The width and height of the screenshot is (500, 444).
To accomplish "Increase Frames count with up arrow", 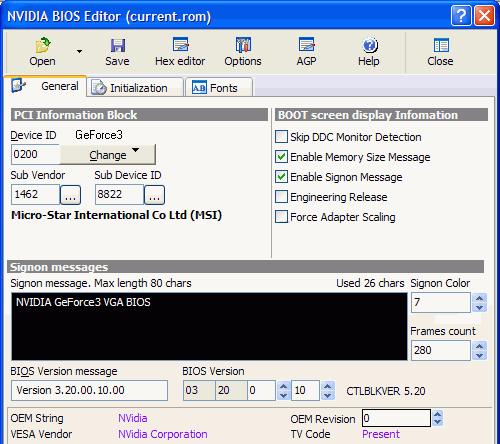I will 480,346.
